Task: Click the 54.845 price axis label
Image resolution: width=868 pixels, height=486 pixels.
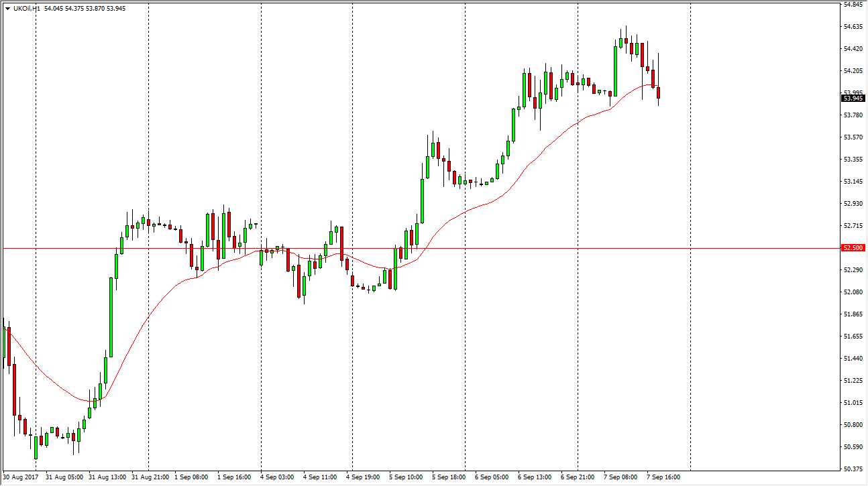Action: (853, 5)
